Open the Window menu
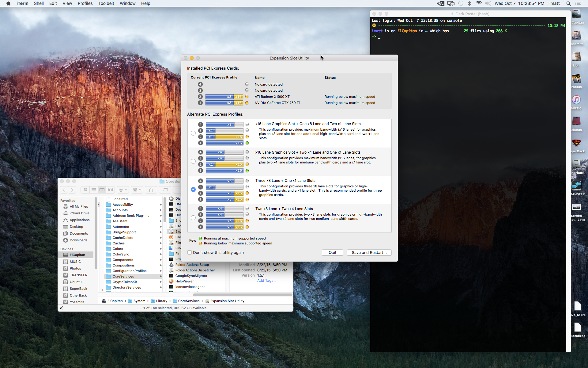This screenshot has height=368, width=588. click(x=128, y=3)
